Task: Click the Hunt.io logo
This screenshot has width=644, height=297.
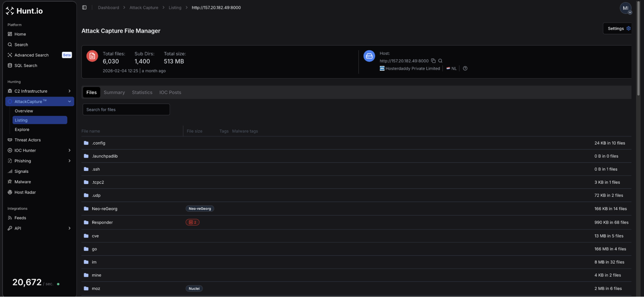Action: [24, 11]
